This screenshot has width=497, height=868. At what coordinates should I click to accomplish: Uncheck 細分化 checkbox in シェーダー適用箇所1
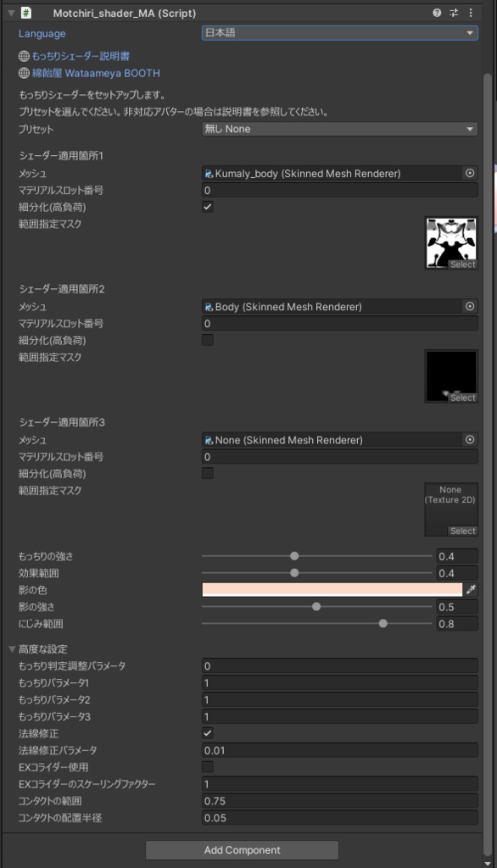[x=208, y=207]
